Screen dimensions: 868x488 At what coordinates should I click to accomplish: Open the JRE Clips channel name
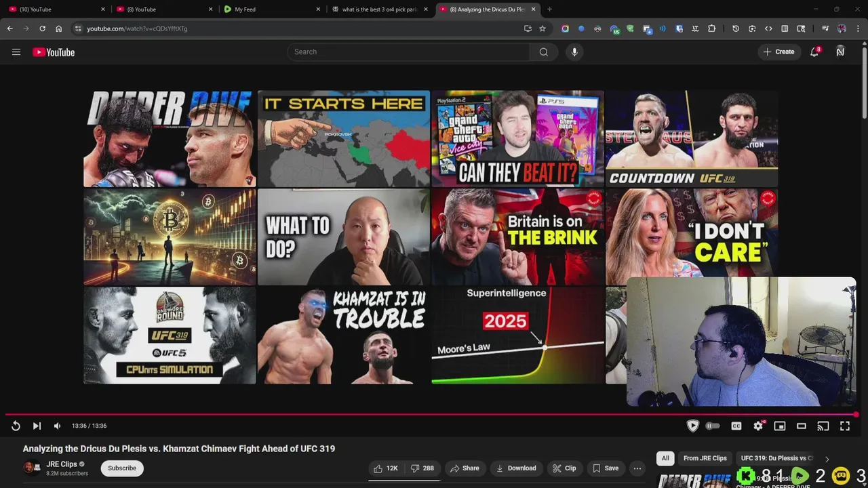coord(62,464)
